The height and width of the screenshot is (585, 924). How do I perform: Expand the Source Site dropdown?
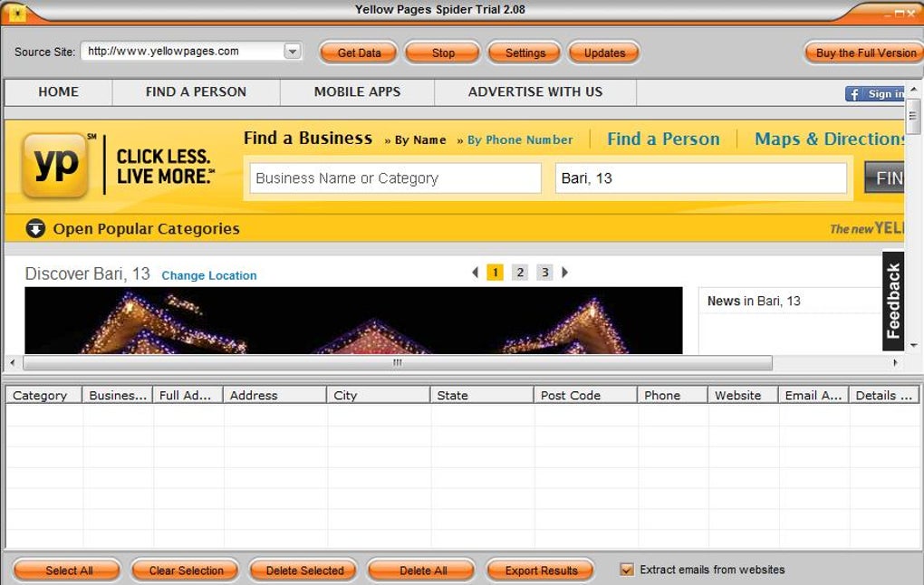pyautogui.click(x=293, y=52)
